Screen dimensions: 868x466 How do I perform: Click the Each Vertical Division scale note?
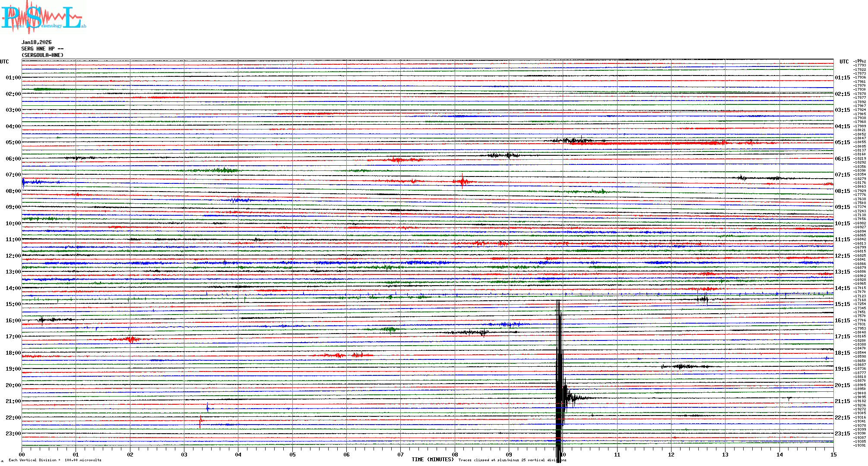tap(55, 460)
